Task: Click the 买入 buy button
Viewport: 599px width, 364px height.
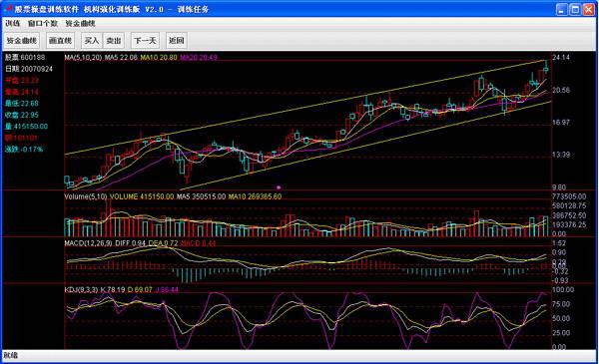Action: click(x=91, y=41)
